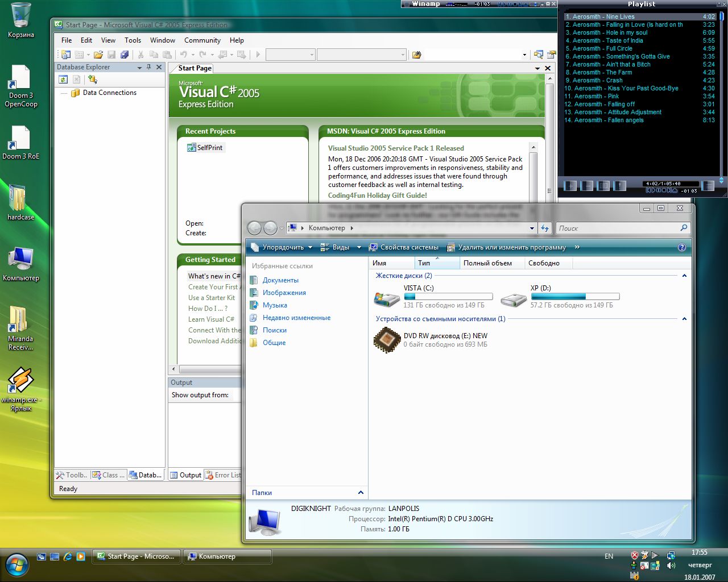Click the Свойства системы button
The image size is (728, 582).
click(404, 247)
